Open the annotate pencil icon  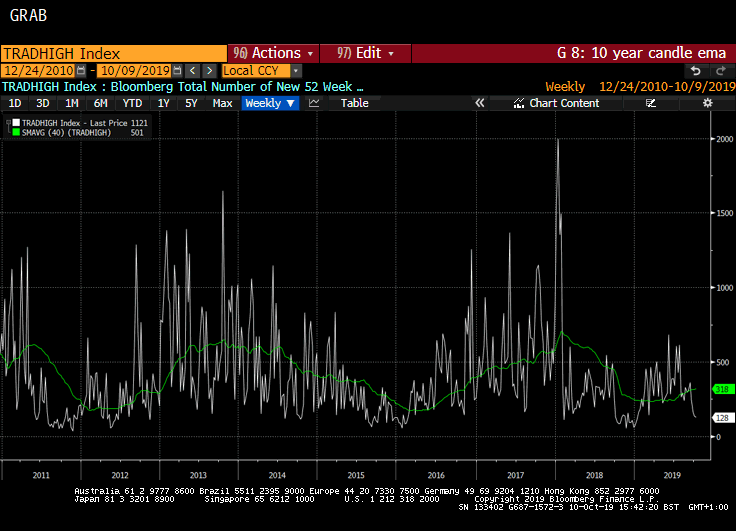[651, 103]
